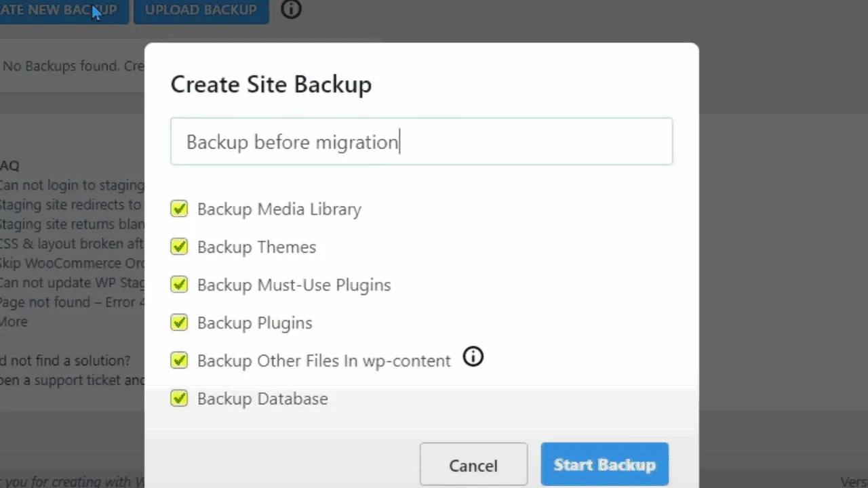
Task: Cancel the Create Site Backup dialog
Action: pyautogui.click(x=473, y=465)
